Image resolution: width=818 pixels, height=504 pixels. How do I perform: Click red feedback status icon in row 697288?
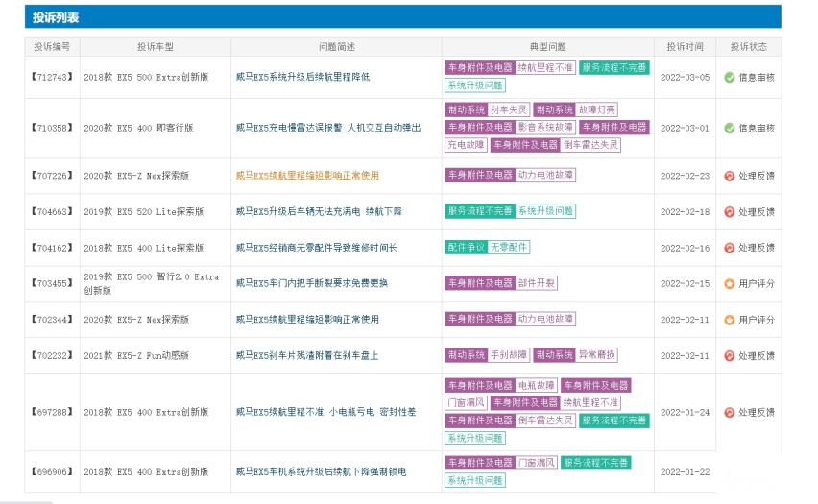point(730,412)
